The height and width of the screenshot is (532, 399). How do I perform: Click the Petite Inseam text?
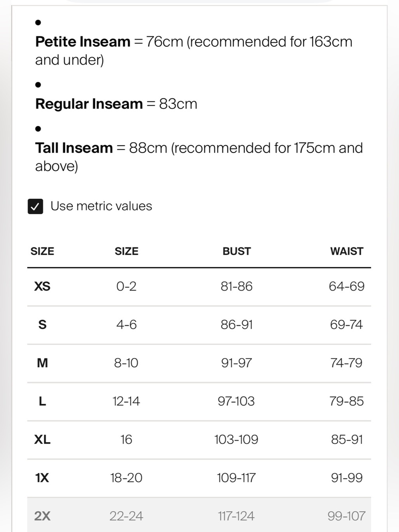pos(83,42)
